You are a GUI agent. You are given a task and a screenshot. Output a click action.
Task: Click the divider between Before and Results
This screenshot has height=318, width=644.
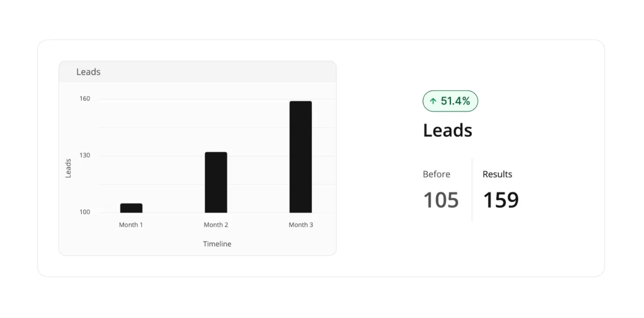472,190
